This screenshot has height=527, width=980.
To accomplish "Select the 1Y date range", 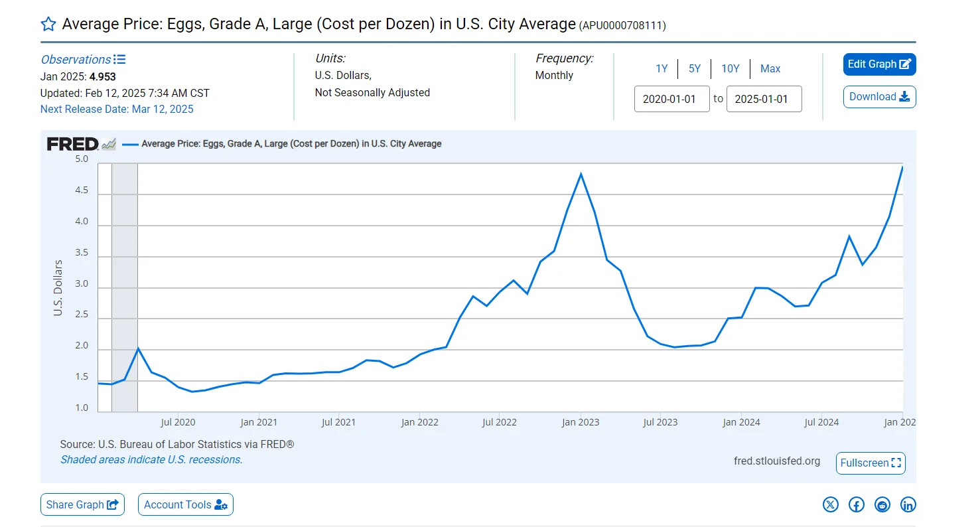I will 662,68.
